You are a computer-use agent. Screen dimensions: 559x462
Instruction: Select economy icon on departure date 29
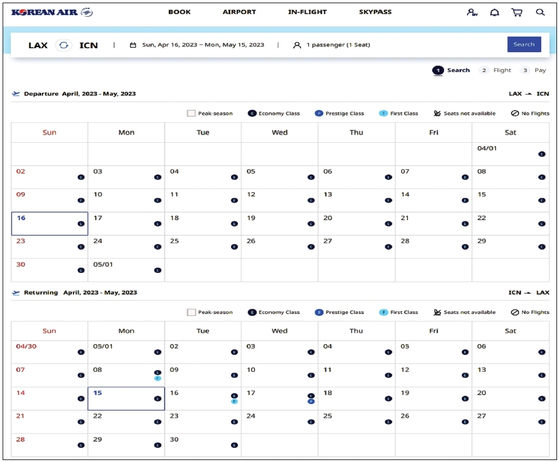[x=542, y=247]
